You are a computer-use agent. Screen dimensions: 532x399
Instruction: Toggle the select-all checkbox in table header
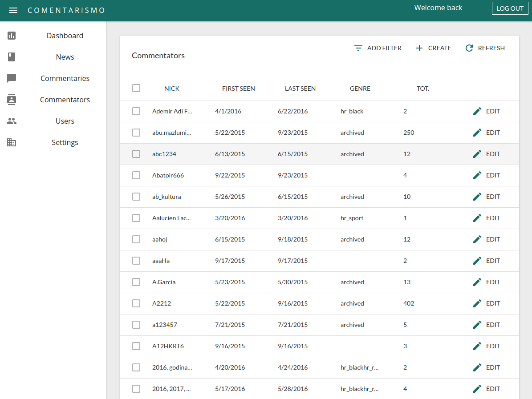[x=136, y=88]
